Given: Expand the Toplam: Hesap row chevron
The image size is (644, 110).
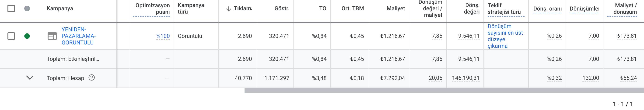Looking at the screenshot, I should click(30, 78).
